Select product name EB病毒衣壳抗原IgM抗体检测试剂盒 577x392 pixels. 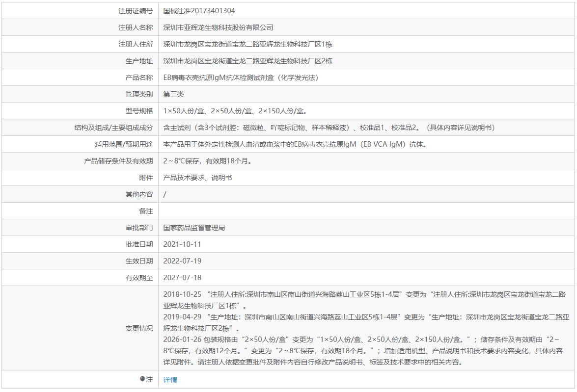[241, 78]
